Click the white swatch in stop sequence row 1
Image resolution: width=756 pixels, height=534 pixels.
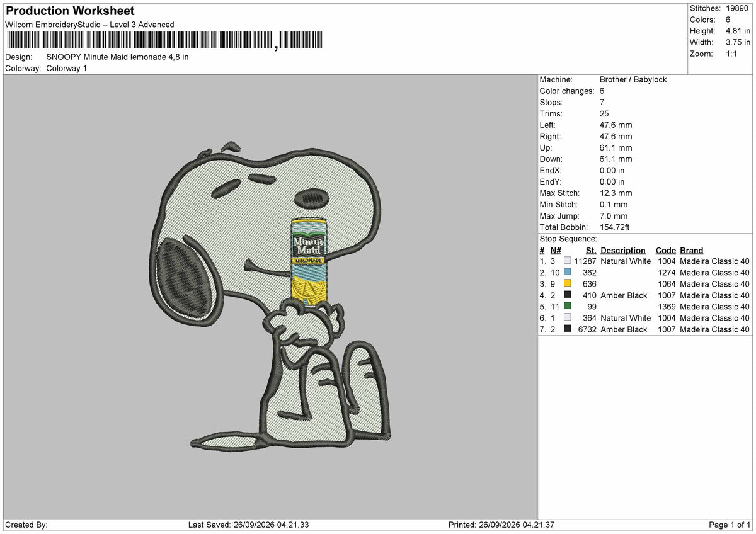[568, 261]
